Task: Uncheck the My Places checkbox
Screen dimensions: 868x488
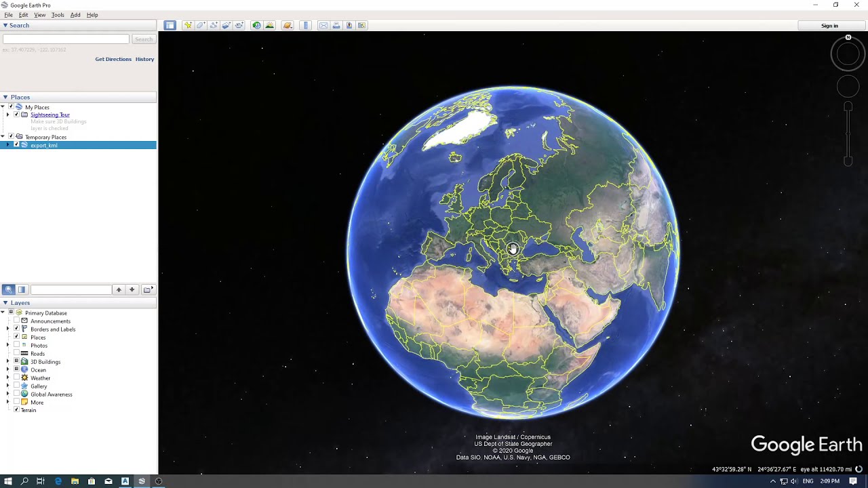Action: tap(11, 107)
